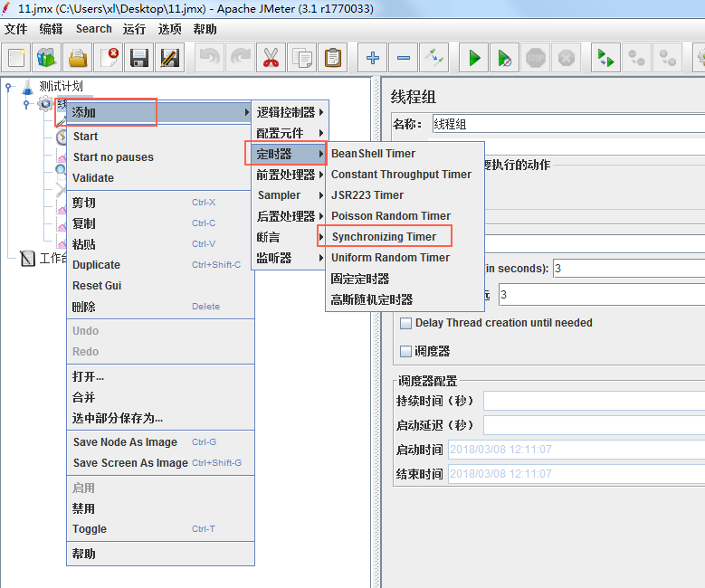
Task: Select the thread group gear icon
Action: 45,104
